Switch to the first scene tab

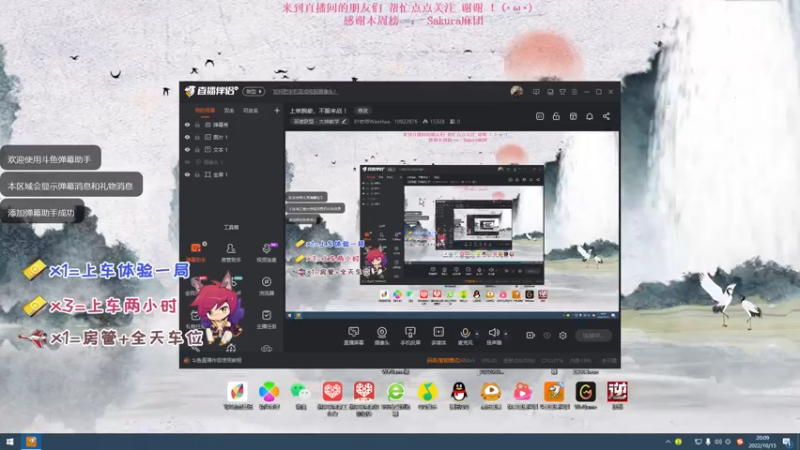tap(205, 110)
